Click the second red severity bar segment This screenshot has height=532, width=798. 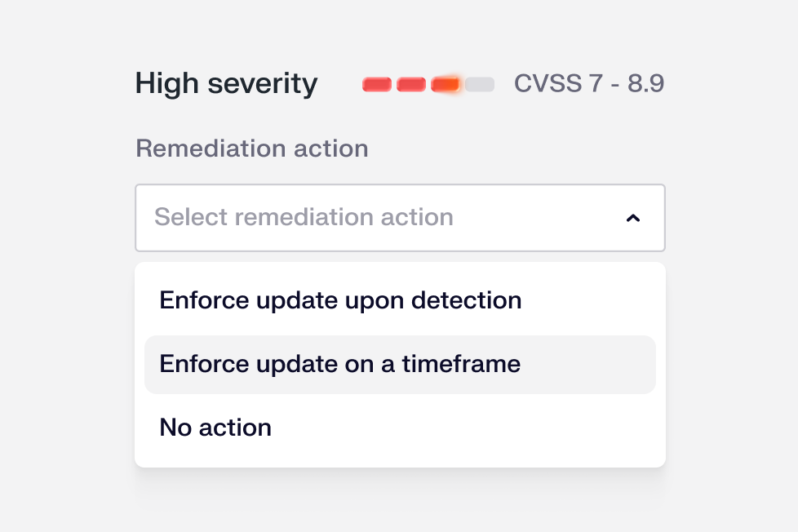[411, 84]
